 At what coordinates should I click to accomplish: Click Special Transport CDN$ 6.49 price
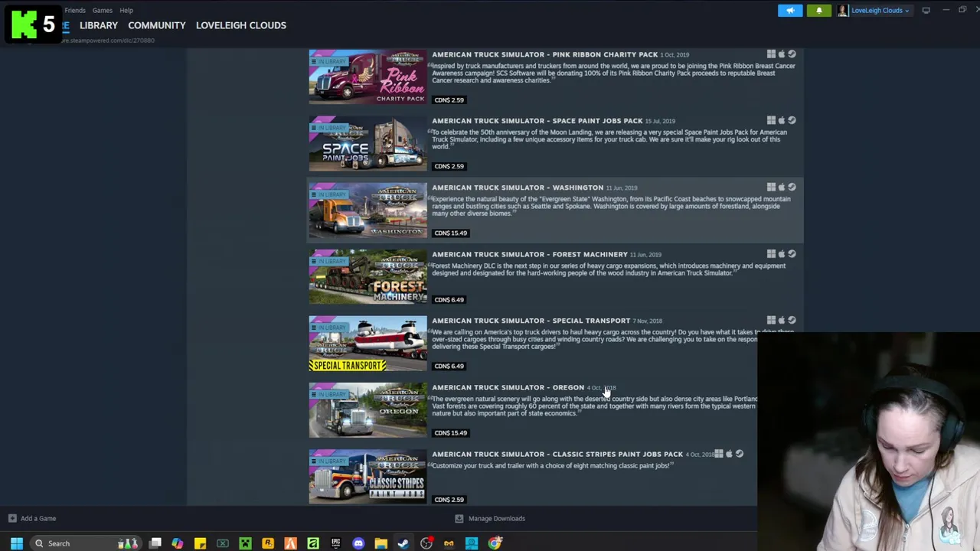coord(449,367)
